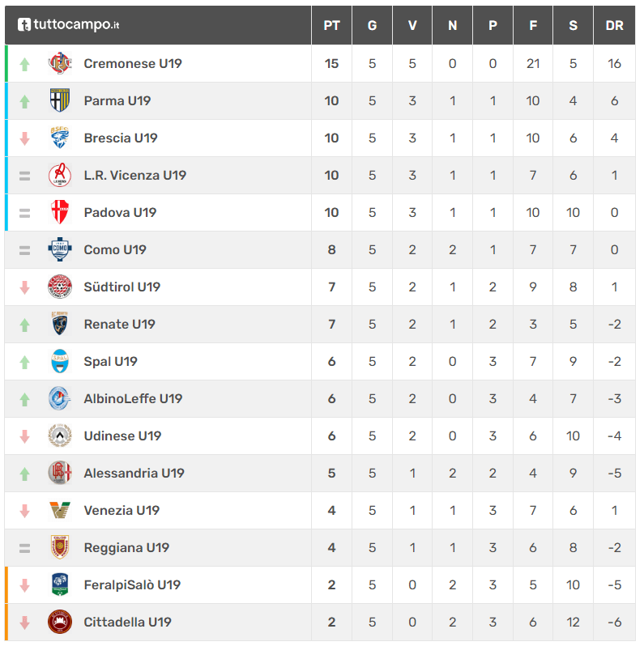The width and height of the screenshot is (644, 646).
Task: Sort by the PT column header
Action: tap(331, 26)
